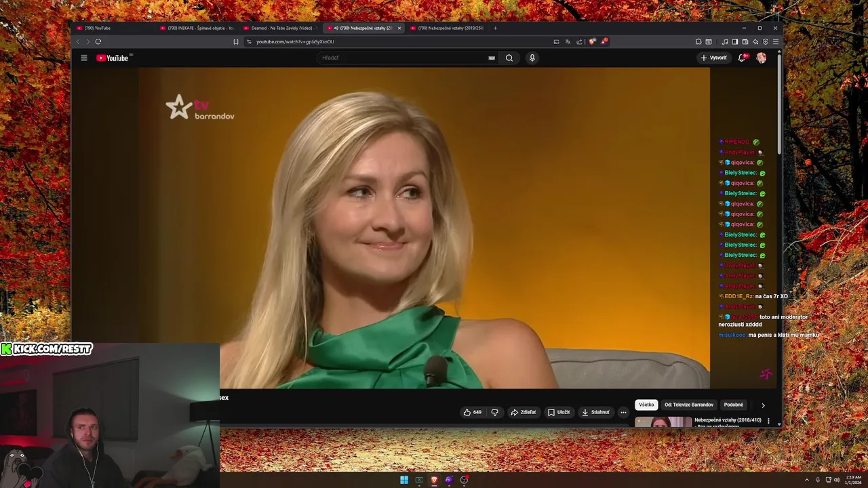Click the share icon in address bar
This screenshot has height=488, width=868.
tap(579, 41)
